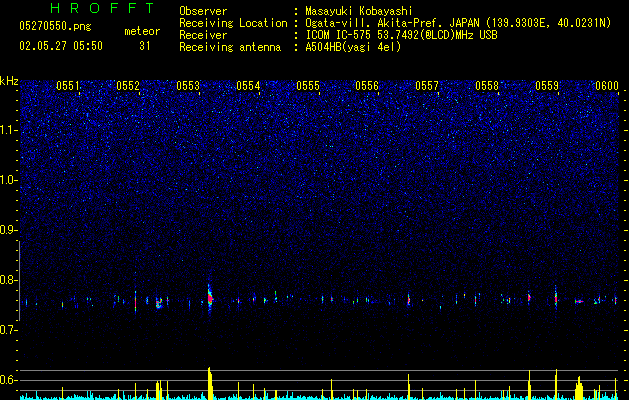This screenshot has height=400, width=629.
Task: Click the meteor label
Action: 142,31
